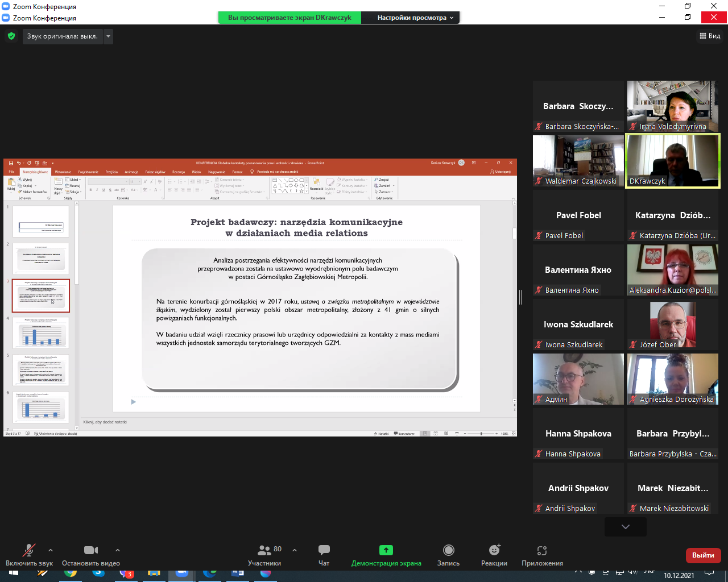This screenshot has width=728, height=582.
Task: Click the green encryption shield icon
Action: click(11, 36)
